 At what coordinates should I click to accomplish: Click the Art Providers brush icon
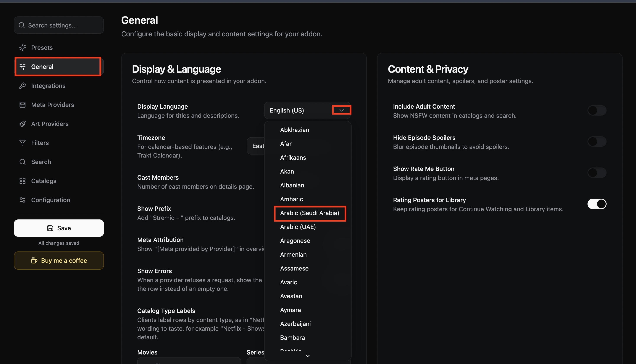click(23, 124)
